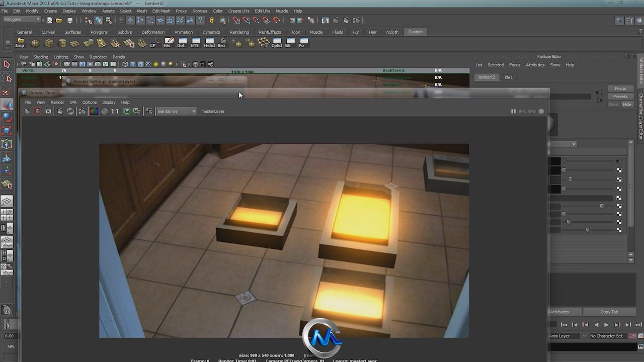Click Display alpha channel icon in Render View
The width and height of the screenshot is (644, 362).
[105, 111]
